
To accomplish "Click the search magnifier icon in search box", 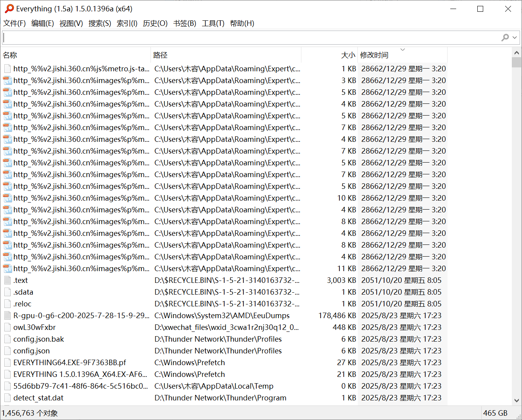I will 505,37.
